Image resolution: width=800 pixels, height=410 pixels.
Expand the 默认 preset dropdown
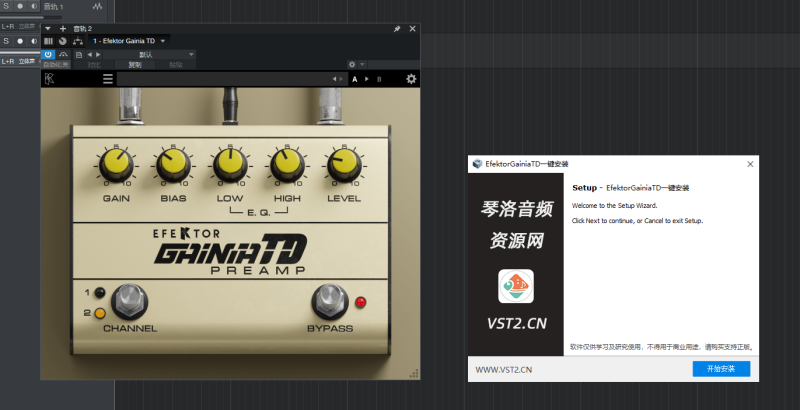[190, 54]
